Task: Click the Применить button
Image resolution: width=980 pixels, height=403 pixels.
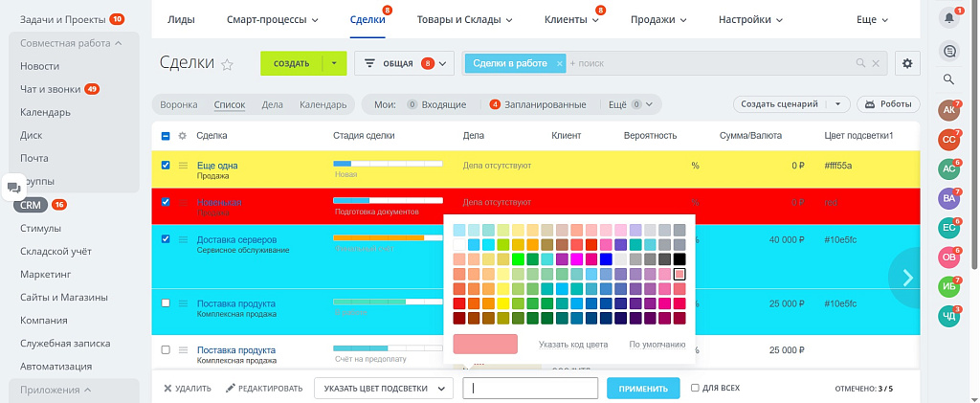Action: [x=643, y=389]
